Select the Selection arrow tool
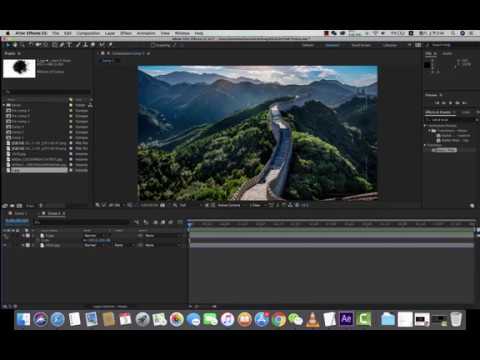Image resolution: width=480 pixels, height=360 pixels. click(8, 45)
